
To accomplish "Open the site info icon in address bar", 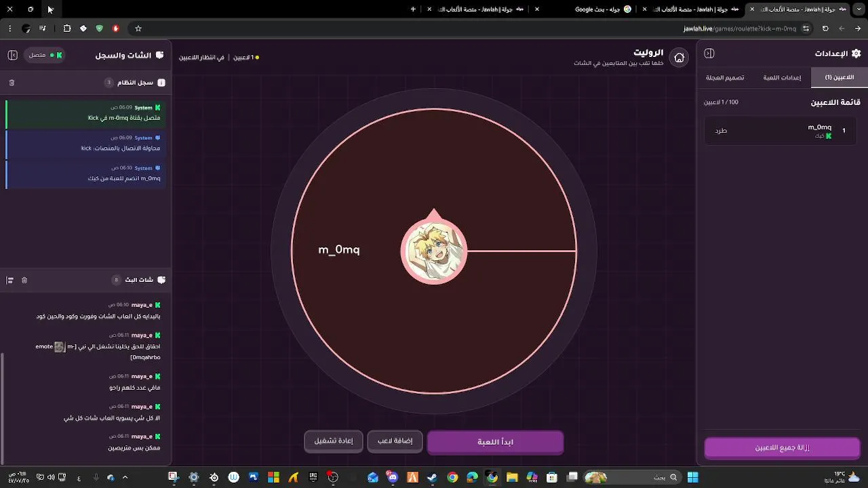I will click(806, 28).
